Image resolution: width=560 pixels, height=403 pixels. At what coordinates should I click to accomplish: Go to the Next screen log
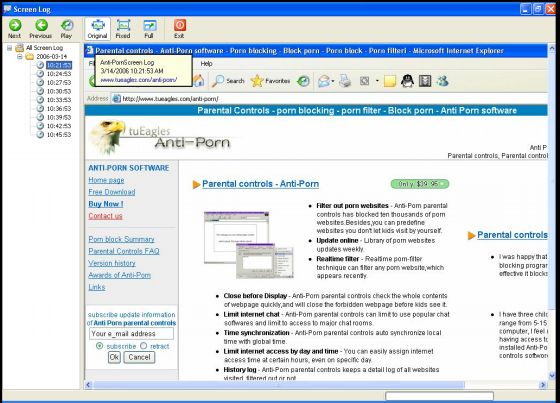point(14,29)
